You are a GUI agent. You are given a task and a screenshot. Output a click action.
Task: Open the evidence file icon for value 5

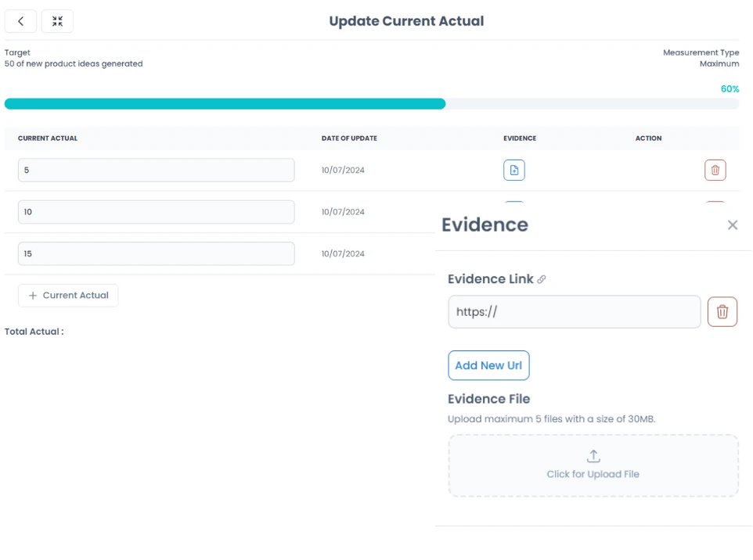click(513, 170)
